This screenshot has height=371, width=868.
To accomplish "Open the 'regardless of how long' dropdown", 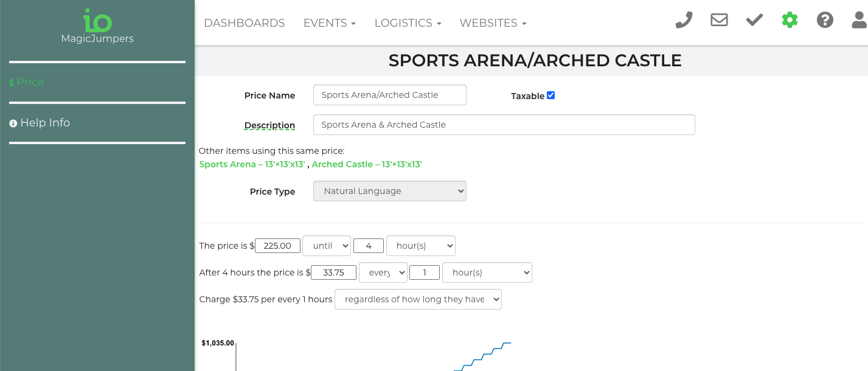I will [x=418, y=299].
